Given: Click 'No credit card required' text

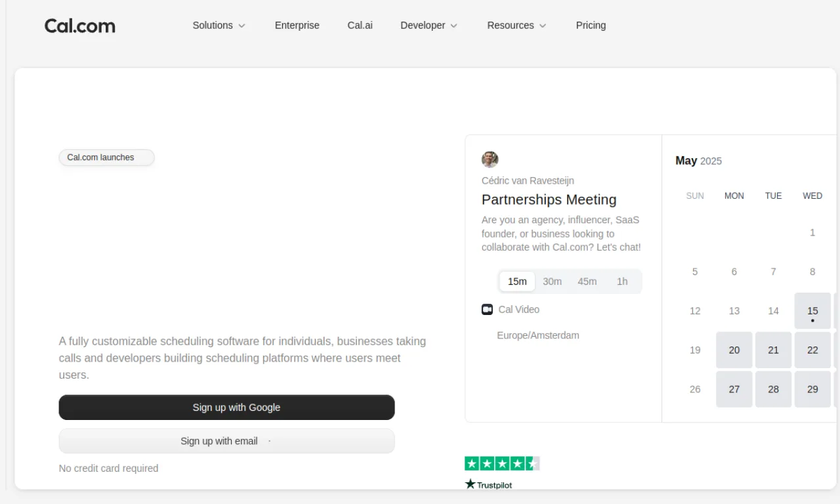Looking at the screenshot, I should pos(108,469).
